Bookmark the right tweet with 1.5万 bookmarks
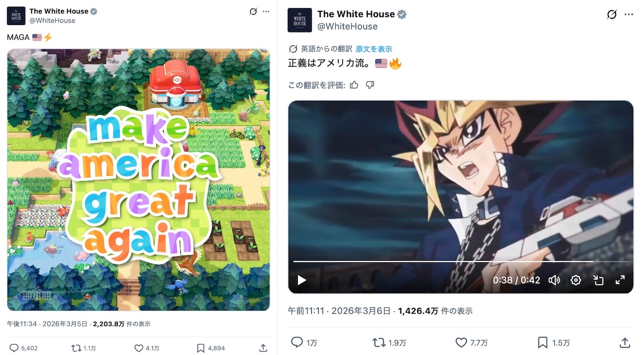This screenshot has height=355, width=644. click(543, 342)
